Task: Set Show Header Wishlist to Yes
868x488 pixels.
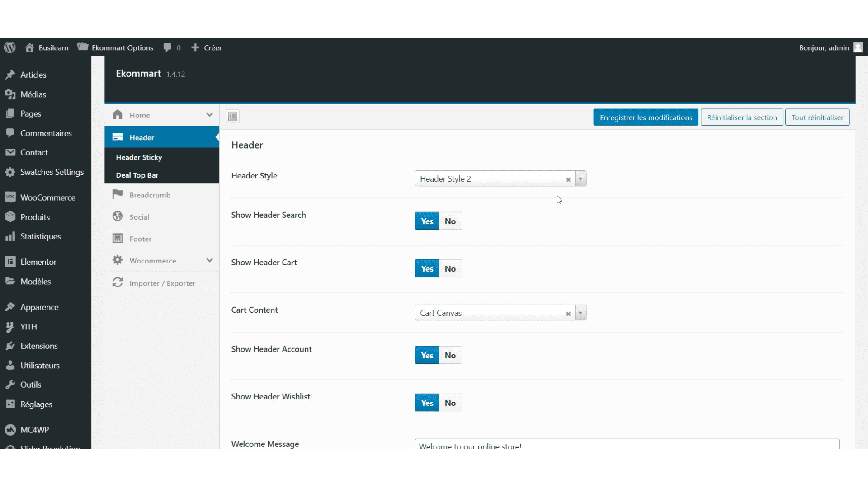Action: pyautogui.click(x=427, y=403)
